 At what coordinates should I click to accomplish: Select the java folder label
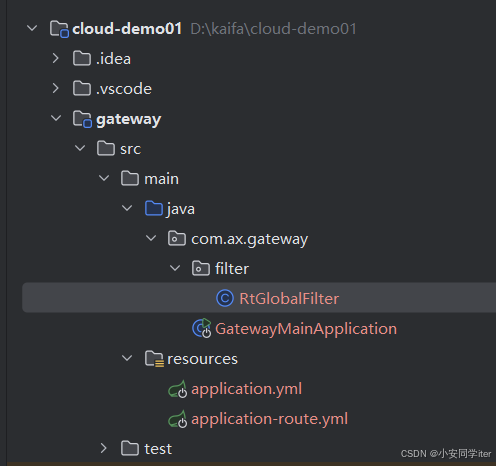coord(181,209)
